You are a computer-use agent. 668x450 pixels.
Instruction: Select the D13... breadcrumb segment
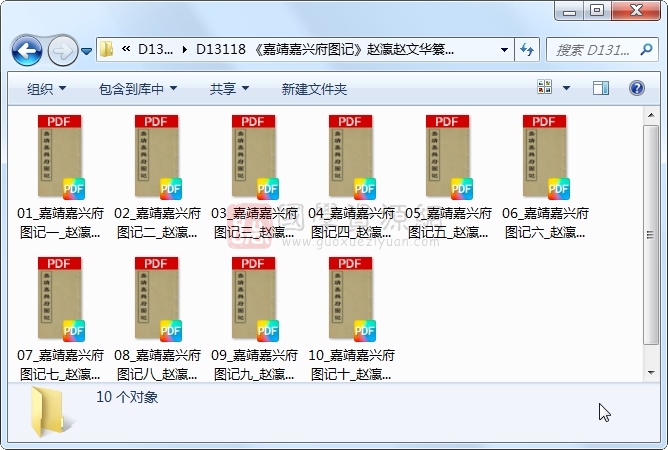pos(155,50)
